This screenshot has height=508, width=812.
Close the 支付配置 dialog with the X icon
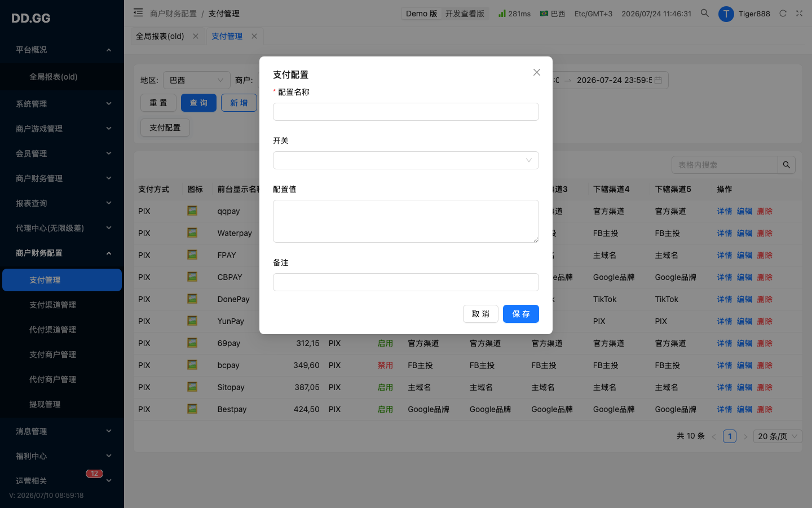coord(537,72)
